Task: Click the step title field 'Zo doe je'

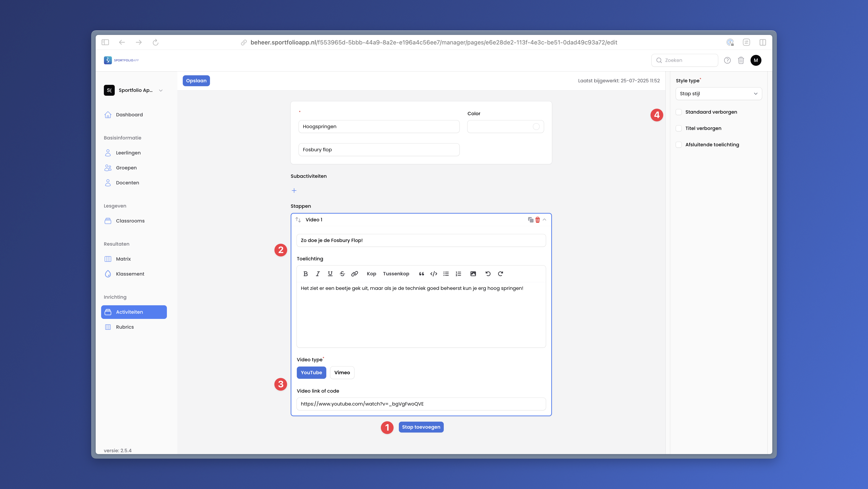Action: tap(421, 240)
